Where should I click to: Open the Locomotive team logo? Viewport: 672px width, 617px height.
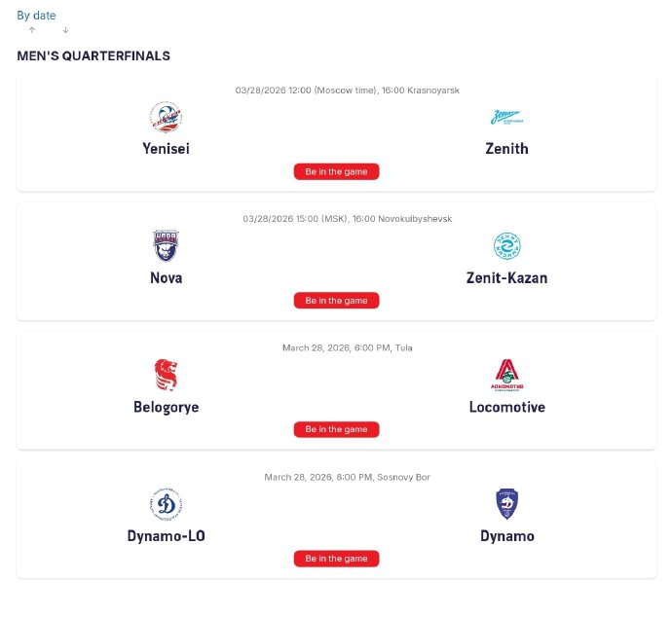[506, 375]
